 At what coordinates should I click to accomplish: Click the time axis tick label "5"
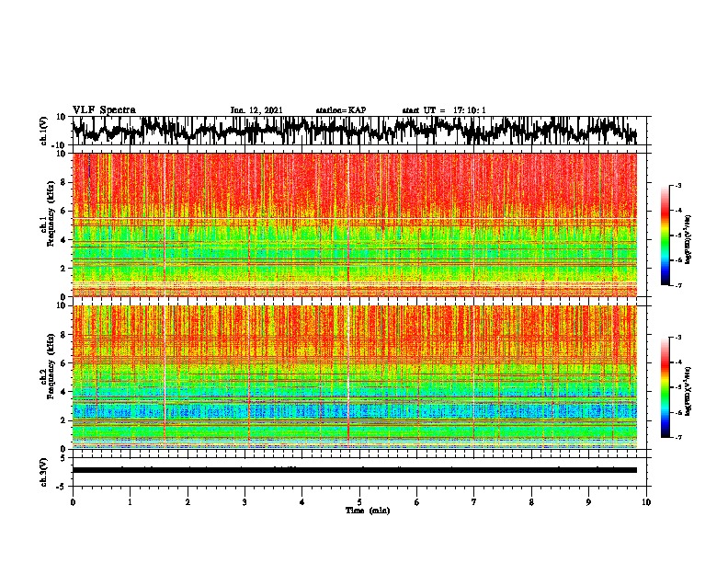point(359,502)
